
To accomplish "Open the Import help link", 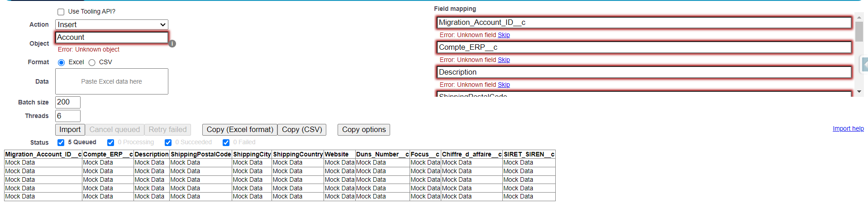I will [x=848, y=128].
